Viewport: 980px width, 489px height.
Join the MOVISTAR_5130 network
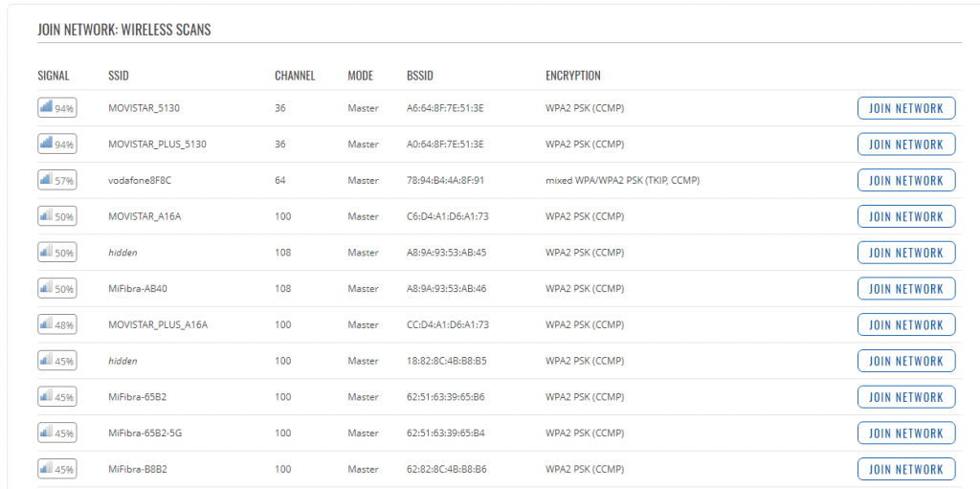click(906, 108)
